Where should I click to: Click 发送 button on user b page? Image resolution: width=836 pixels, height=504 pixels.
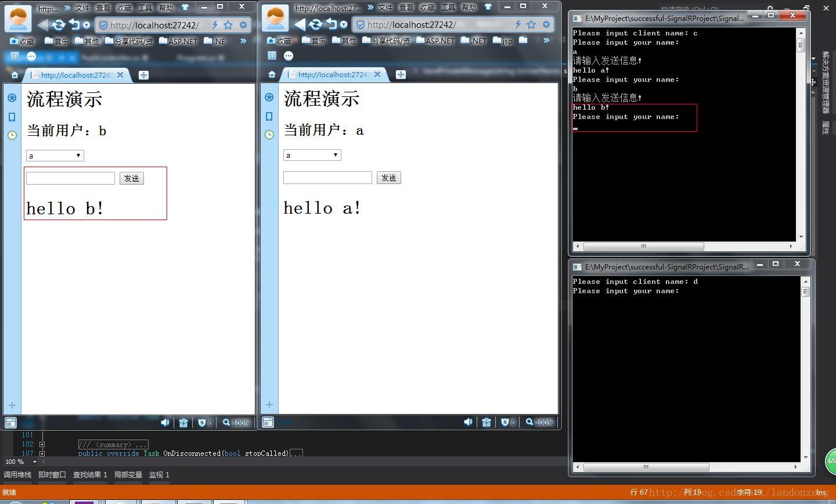point(132,178)
